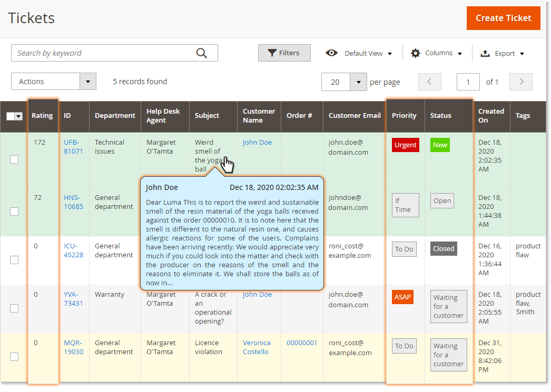Sort by Customer Email column header

click(x=355, y=116)
